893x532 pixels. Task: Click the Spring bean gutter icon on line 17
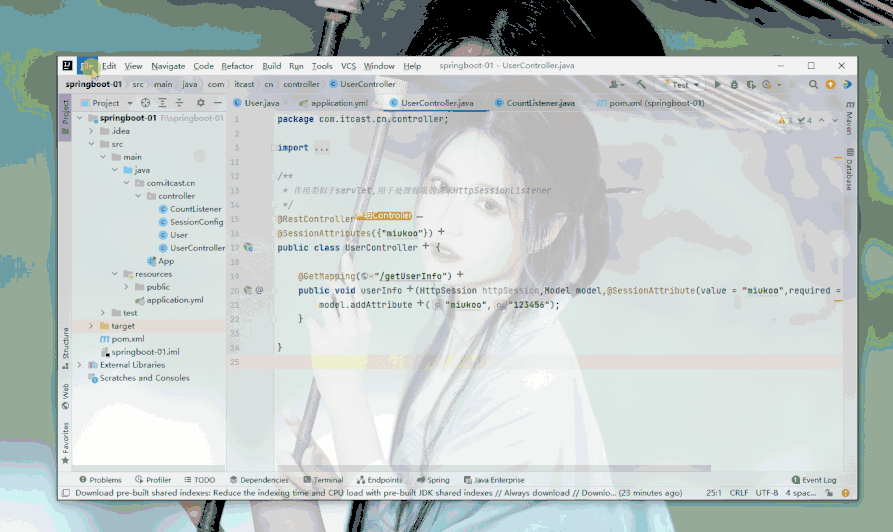point(248,247)
